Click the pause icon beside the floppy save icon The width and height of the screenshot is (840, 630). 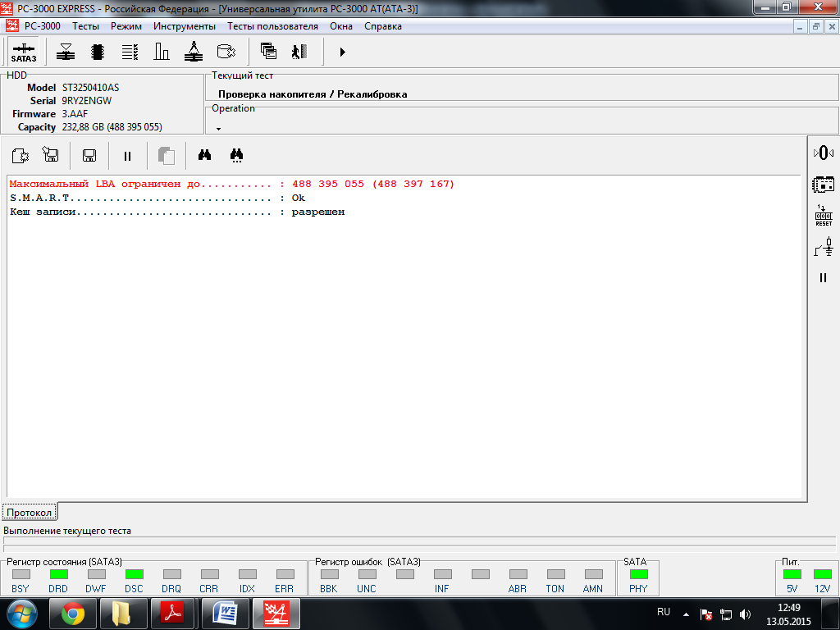(127, 156)
